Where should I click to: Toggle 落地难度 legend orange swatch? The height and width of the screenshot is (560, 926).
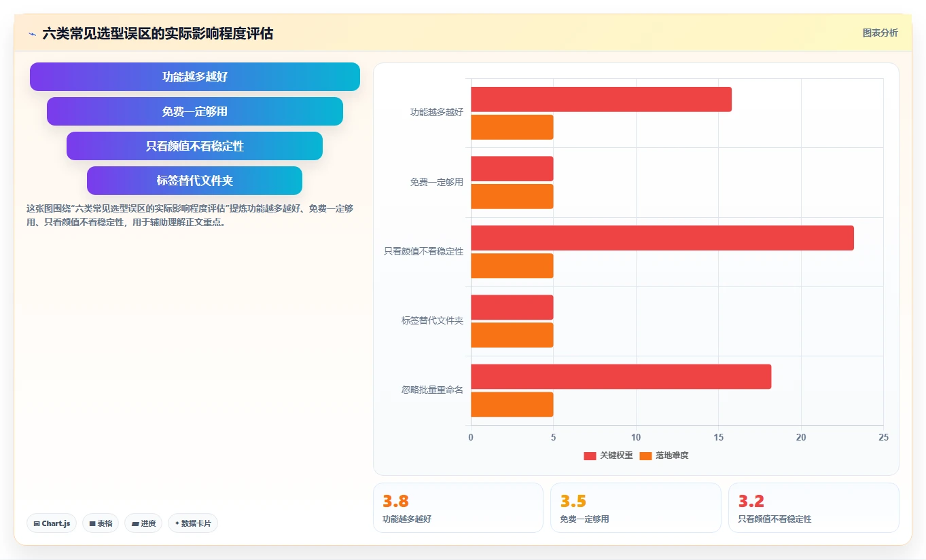click(645, 455)
